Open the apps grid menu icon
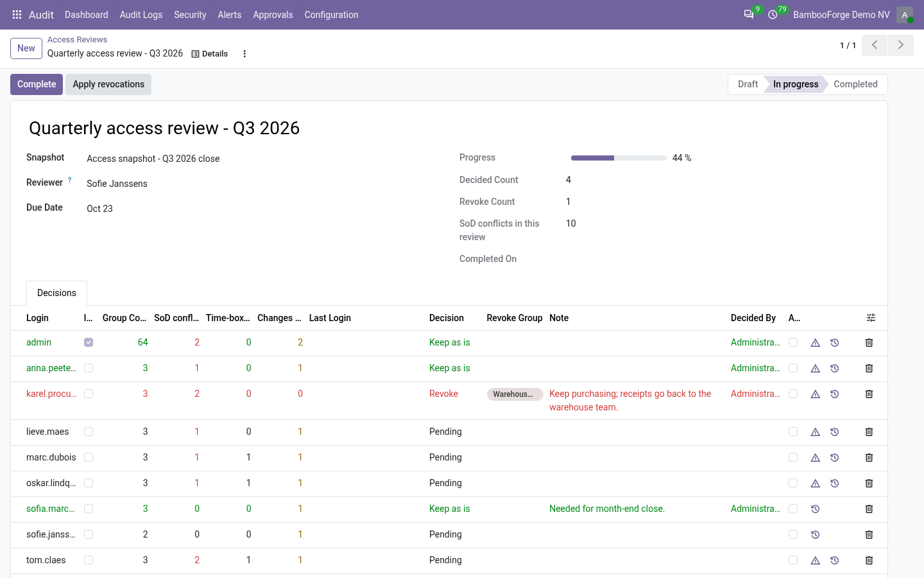The image size is (924, 578). click(17, 15)
